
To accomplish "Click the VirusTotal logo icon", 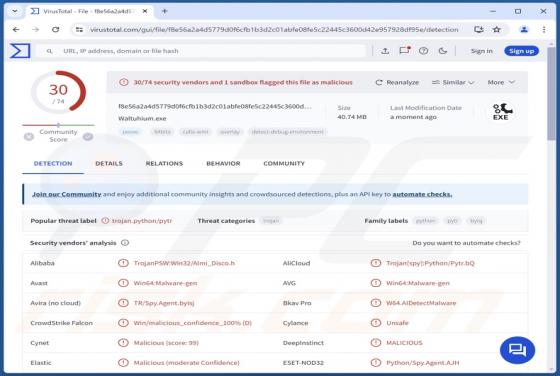I will click(x=20, y=51).
